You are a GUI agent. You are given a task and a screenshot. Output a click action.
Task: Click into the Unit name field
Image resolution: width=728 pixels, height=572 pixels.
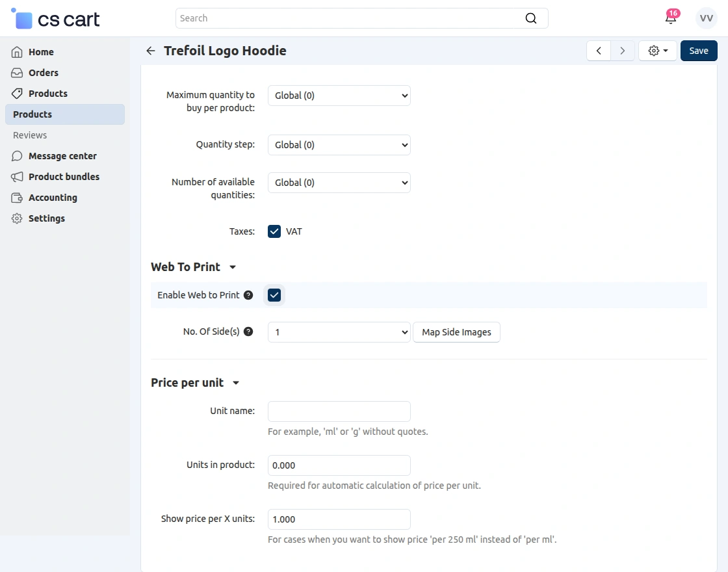339,411
